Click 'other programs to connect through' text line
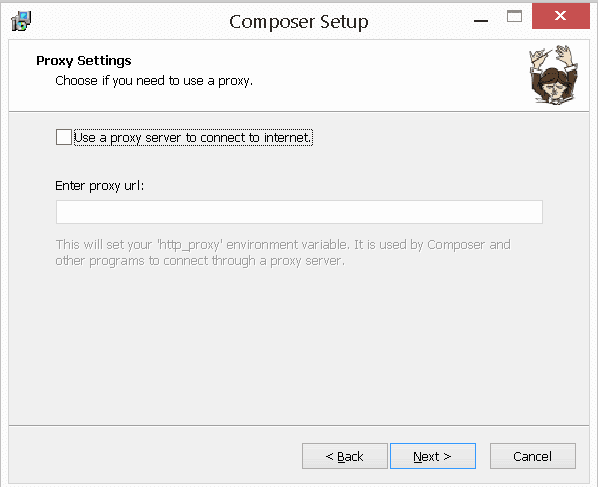 200,261
